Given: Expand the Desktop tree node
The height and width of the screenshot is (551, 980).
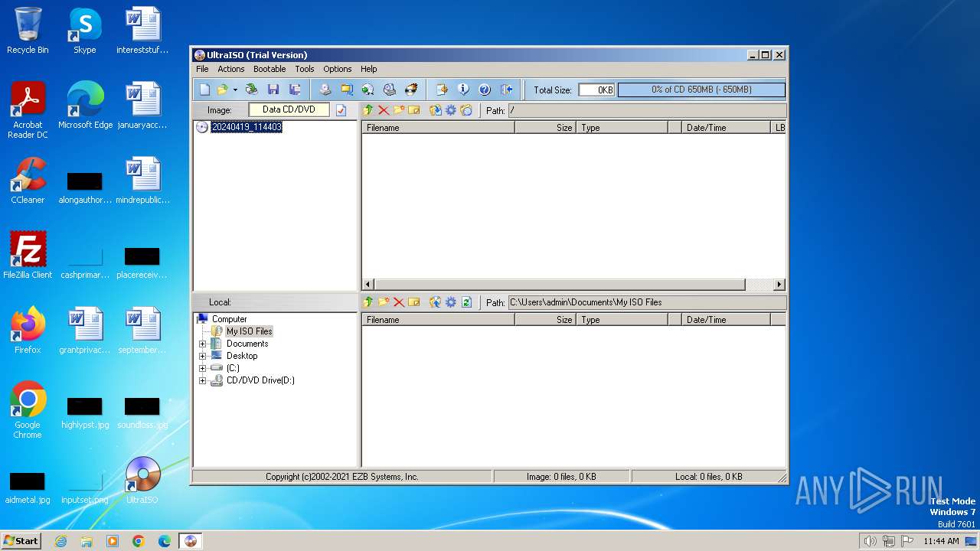Looking at the screenshot, I should 202,356.
